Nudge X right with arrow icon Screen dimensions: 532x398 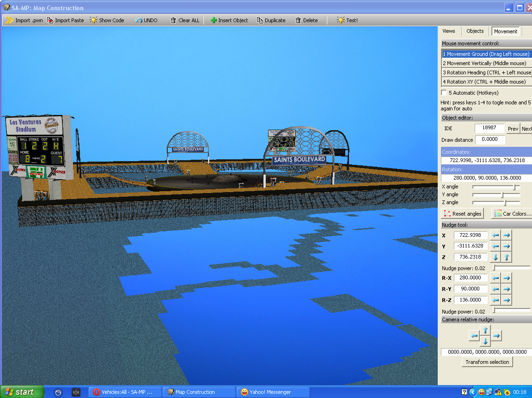click(507, 235)
